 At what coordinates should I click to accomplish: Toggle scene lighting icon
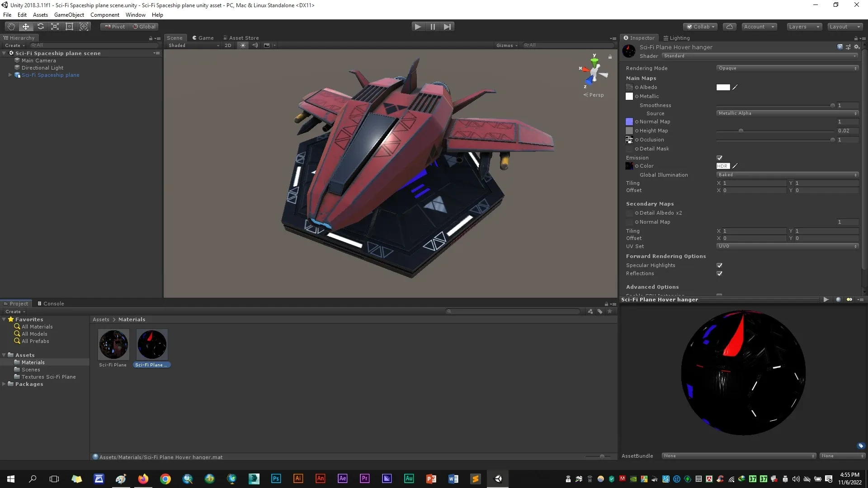tap(243, 45)
